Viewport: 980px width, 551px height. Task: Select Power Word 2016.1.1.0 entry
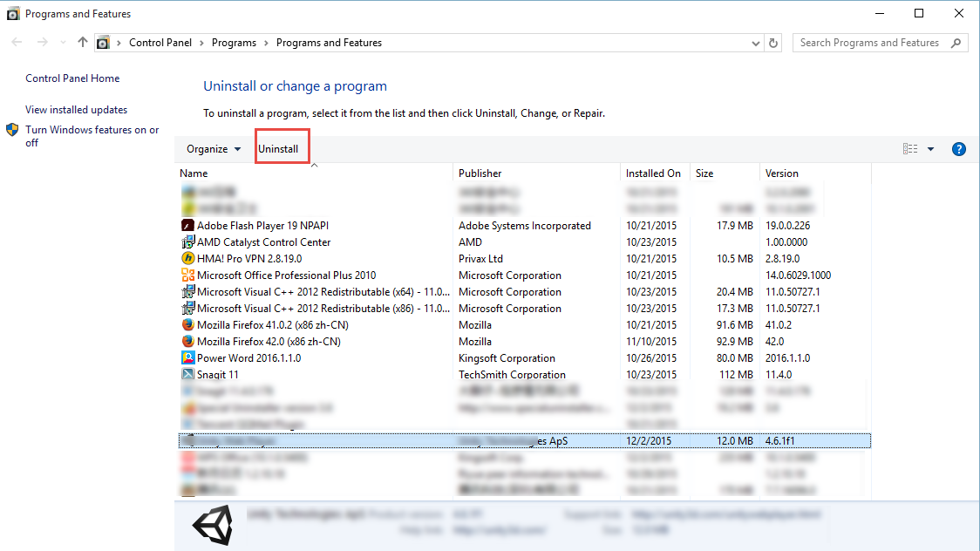pos(524,358)
